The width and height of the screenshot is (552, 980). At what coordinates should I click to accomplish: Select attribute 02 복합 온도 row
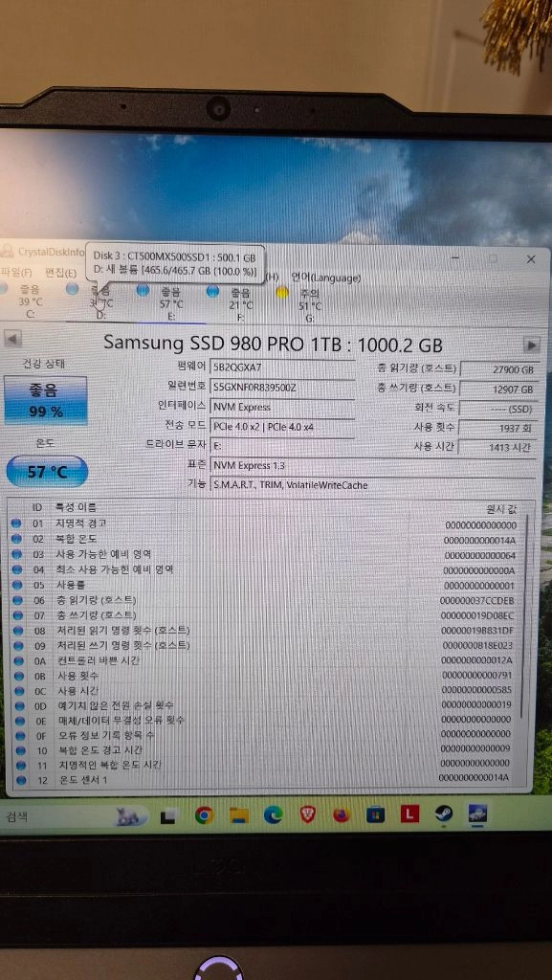coord(265,539)
